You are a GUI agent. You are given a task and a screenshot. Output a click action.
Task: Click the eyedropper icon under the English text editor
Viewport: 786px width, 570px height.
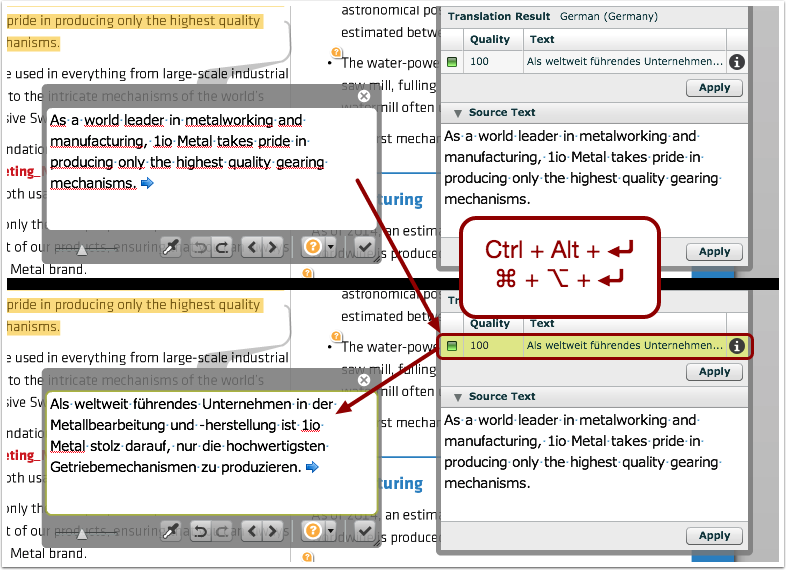point(171,247)
